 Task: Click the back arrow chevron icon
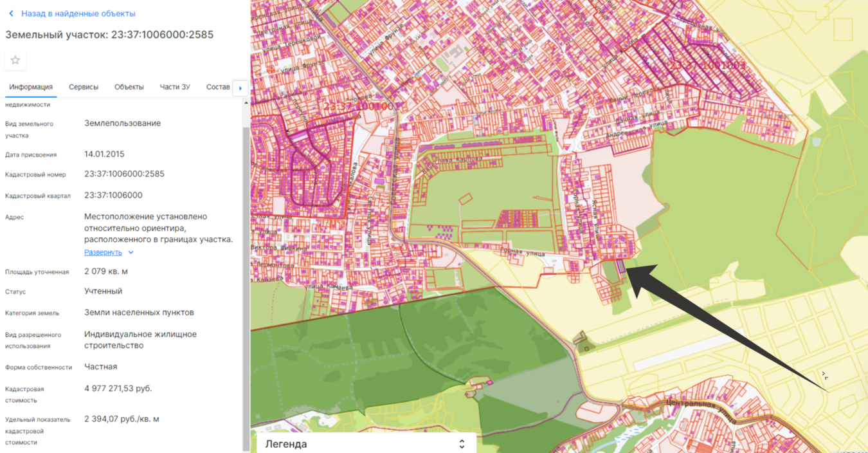click(x=11, y=14)
